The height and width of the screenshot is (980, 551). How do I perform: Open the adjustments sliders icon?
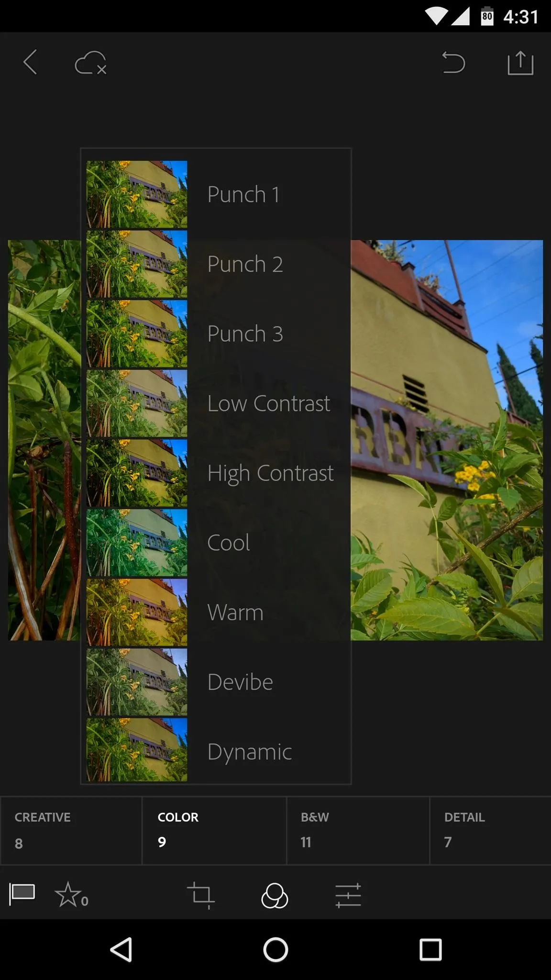pos(348,895)
